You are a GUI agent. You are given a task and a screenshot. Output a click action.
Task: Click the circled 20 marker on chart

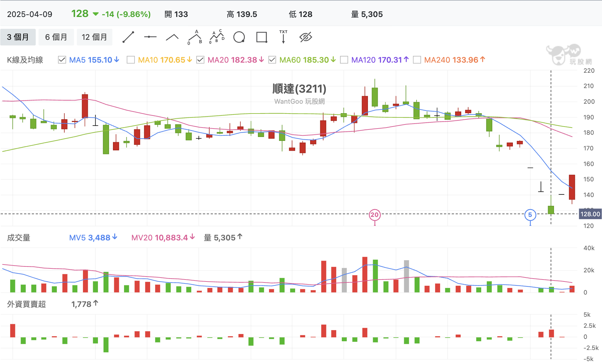click(x=374, y=215)
